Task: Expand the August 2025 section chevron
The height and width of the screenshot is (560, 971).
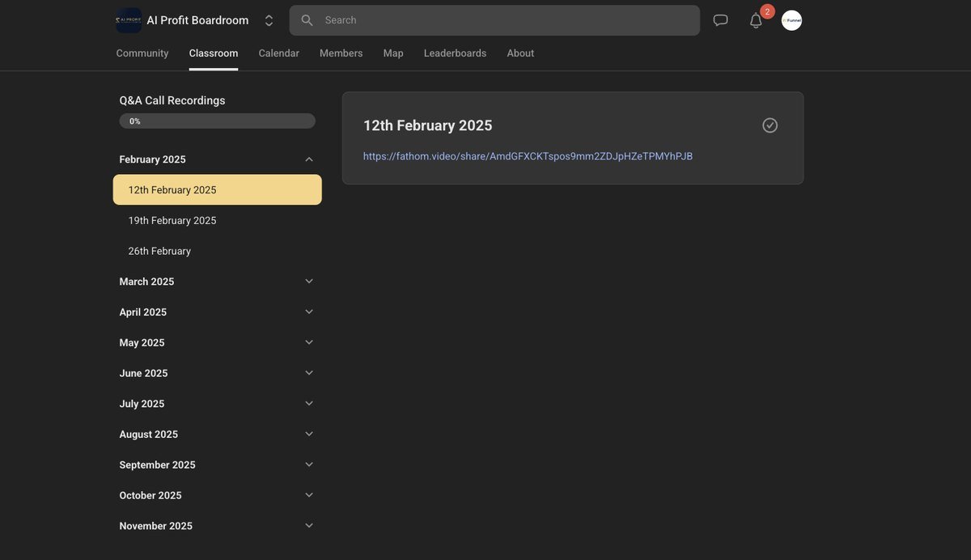Action: click(x=309, y=434)
